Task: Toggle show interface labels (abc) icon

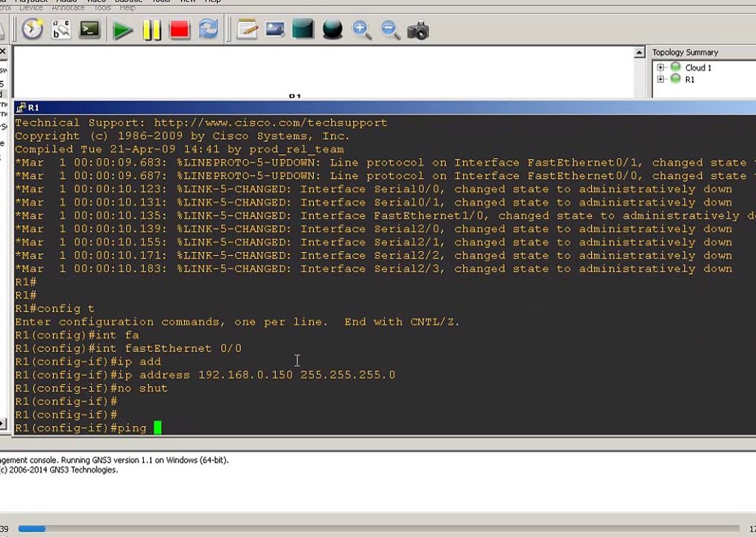Action: click(61, 29)
